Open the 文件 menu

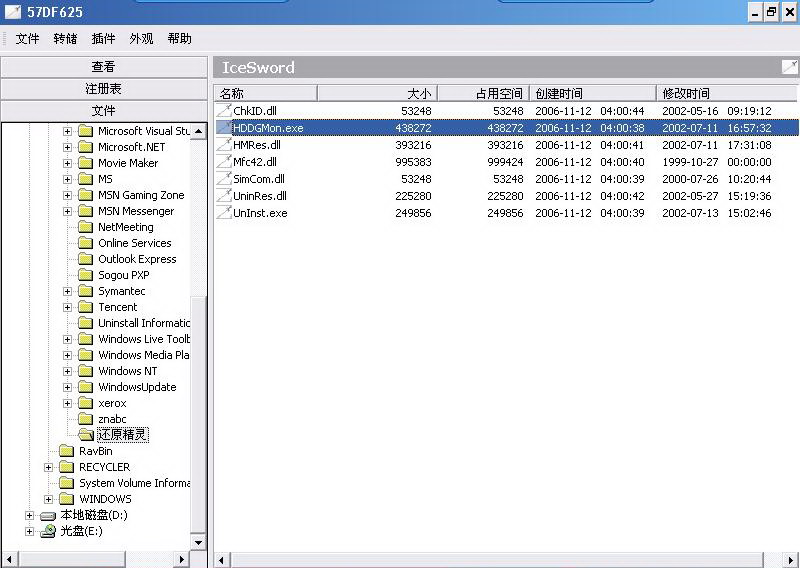[27, 38]
